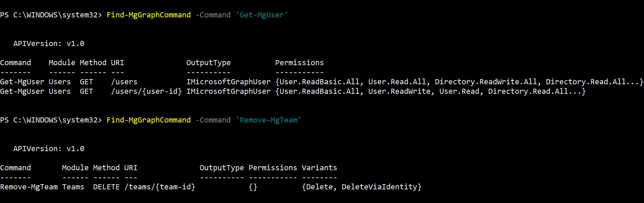Click the empty {} Permissions value

(253, 187)
